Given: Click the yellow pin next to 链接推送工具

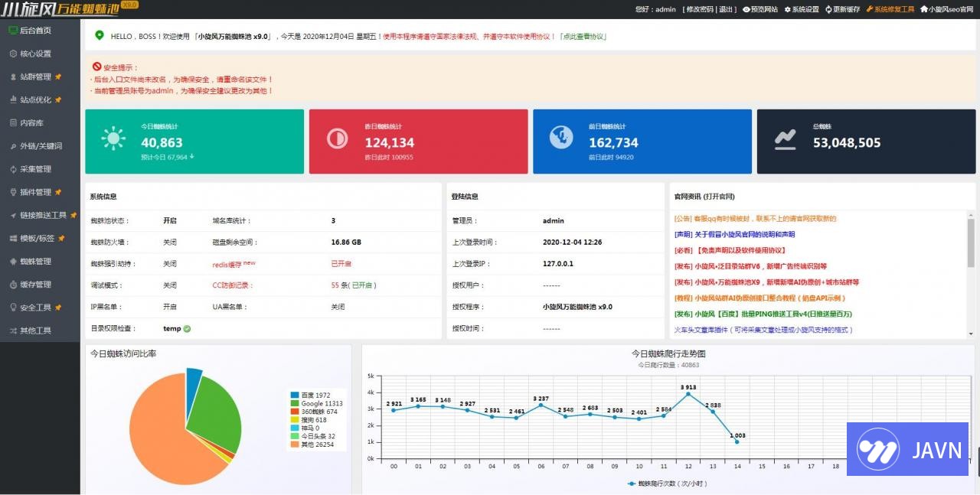Looking at the screenshot, I should 73,215.
